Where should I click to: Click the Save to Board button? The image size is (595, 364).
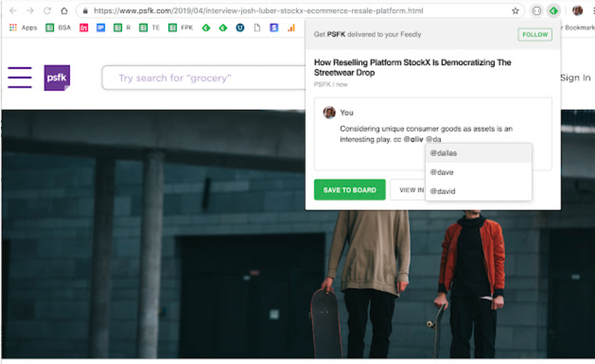click(350, 190)
